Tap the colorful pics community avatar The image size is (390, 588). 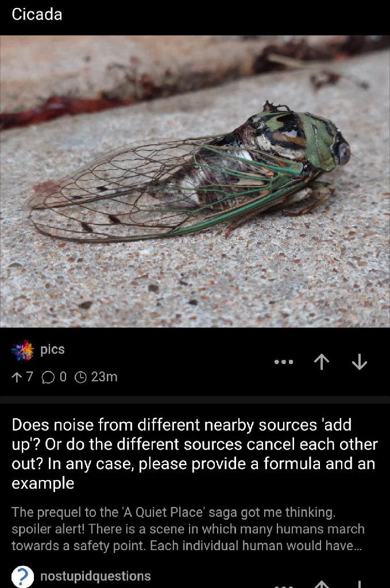pos(22,350)
